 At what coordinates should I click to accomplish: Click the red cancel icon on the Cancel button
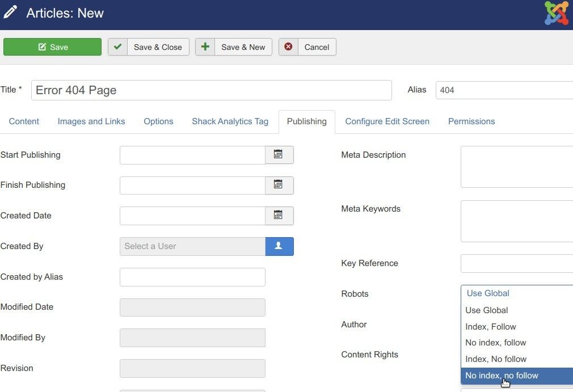288,47
